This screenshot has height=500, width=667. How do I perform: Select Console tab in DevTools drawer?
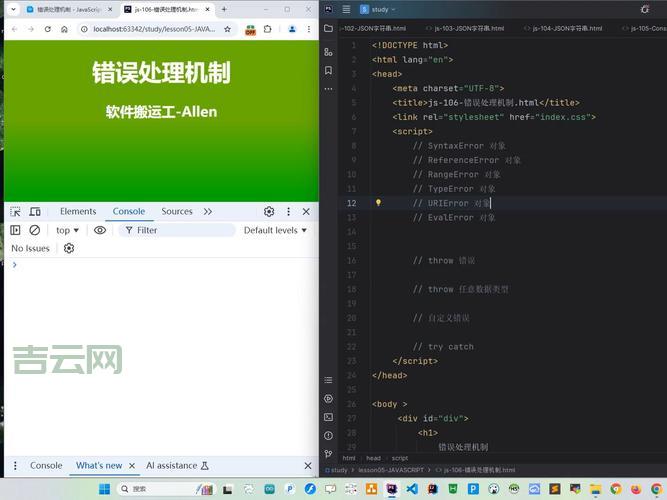click(46, 466)
